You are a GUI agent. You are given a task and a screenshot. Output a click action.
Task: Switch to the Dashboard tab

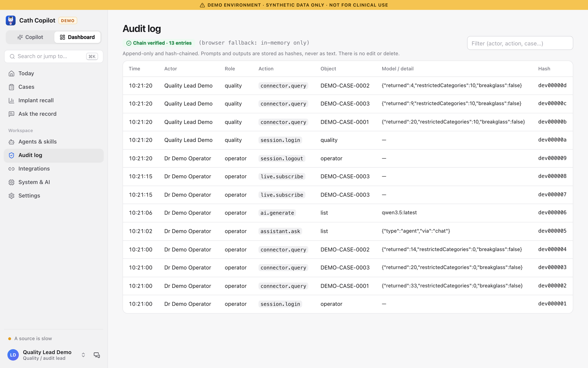(x=77, y=37)
